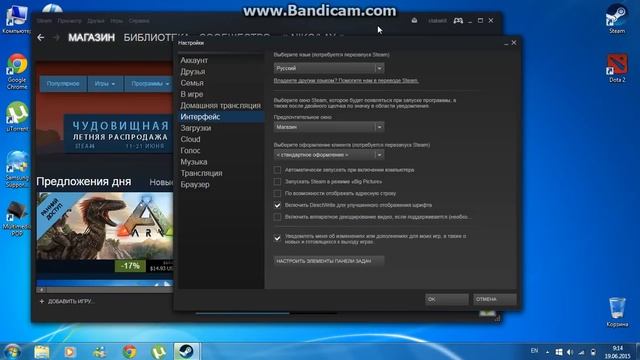The image size is (640, 360).
Task: Open the Windows Start menu
Action: pos(12,351)
